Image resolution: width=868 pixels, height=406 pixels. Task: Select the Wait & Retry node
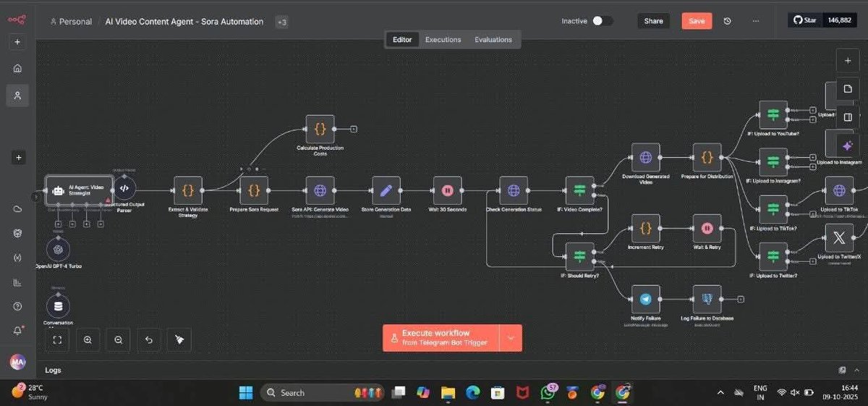(707, 228)
